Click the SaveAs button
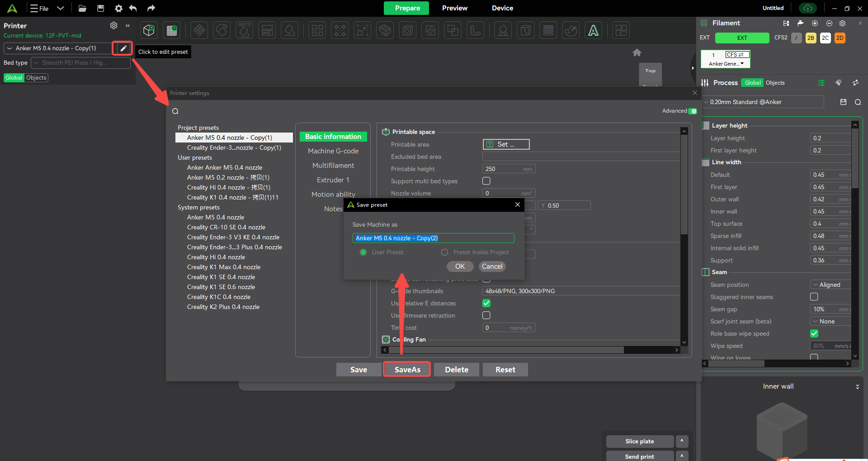868x461 pixels. tap(407, 370)
